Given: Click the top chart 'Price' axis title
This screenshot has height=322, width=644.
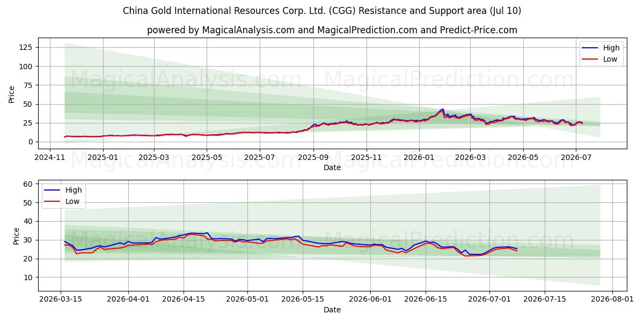Looking at the screenshot, I should click(x=12, y=94).
